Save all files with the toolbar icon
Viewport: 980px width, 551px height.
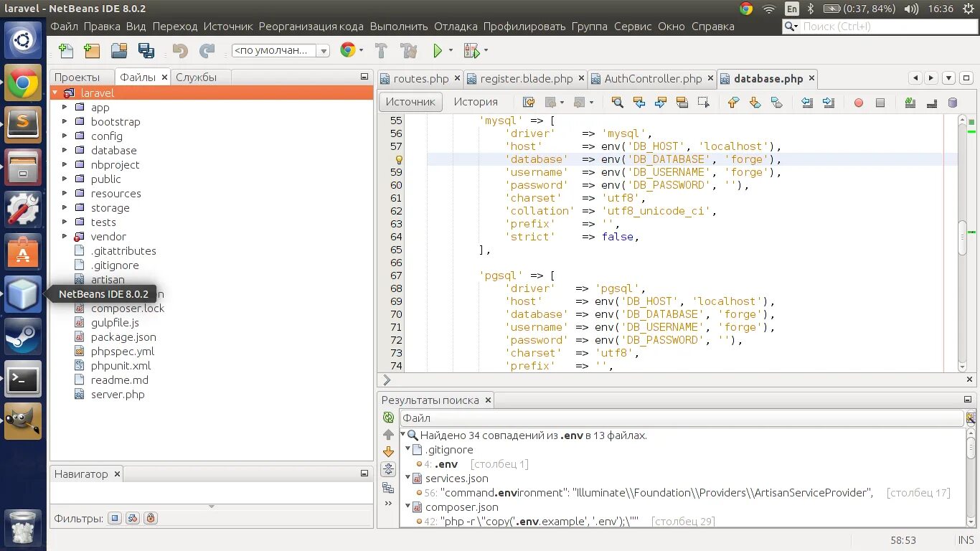click(x=146, y=51)
